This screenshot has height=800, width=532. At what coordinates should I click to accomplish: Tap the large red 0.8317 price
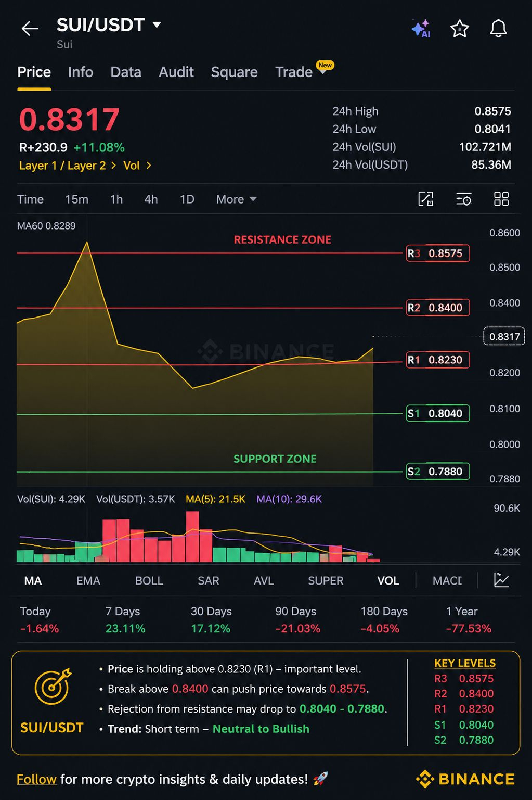point(69,120)
